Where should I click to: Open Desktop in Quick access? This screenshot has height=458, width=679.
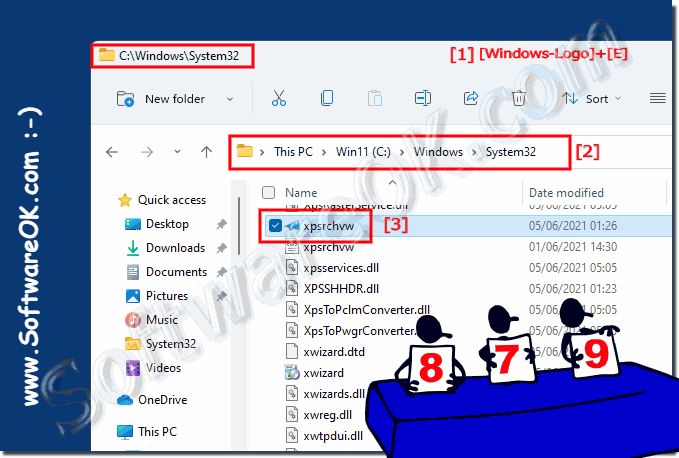pos(167,224)
